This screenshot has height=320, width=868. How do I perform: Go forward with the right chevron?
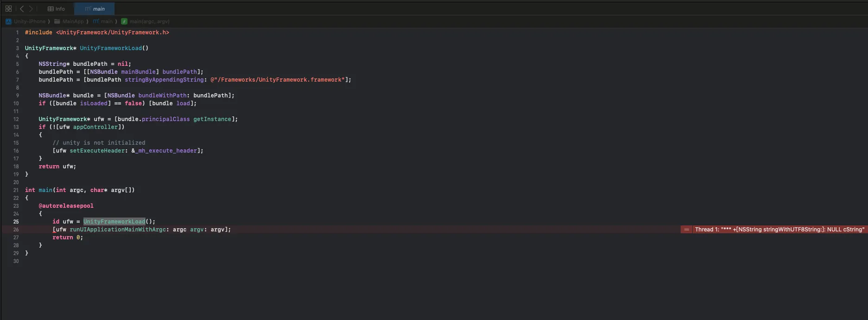click(x=31, y=9)
